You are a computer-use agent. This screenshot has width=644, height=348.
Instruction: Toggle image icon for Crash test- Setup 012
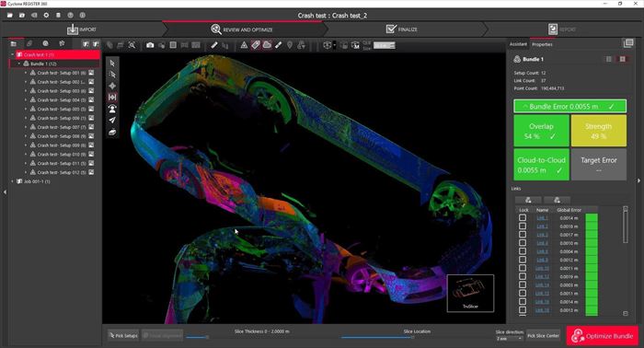(x=91, y=172)
